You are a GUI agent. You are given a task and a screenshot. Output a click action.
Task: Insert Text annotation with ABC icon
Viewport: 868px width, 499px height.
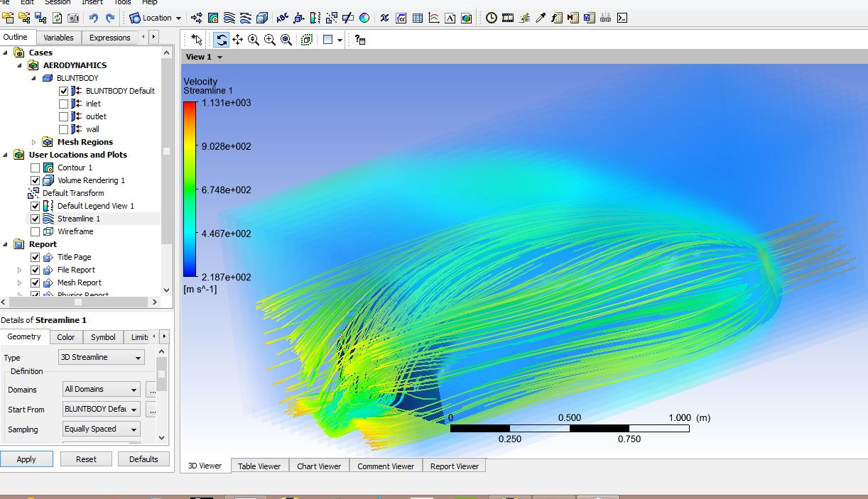[282, 18]
